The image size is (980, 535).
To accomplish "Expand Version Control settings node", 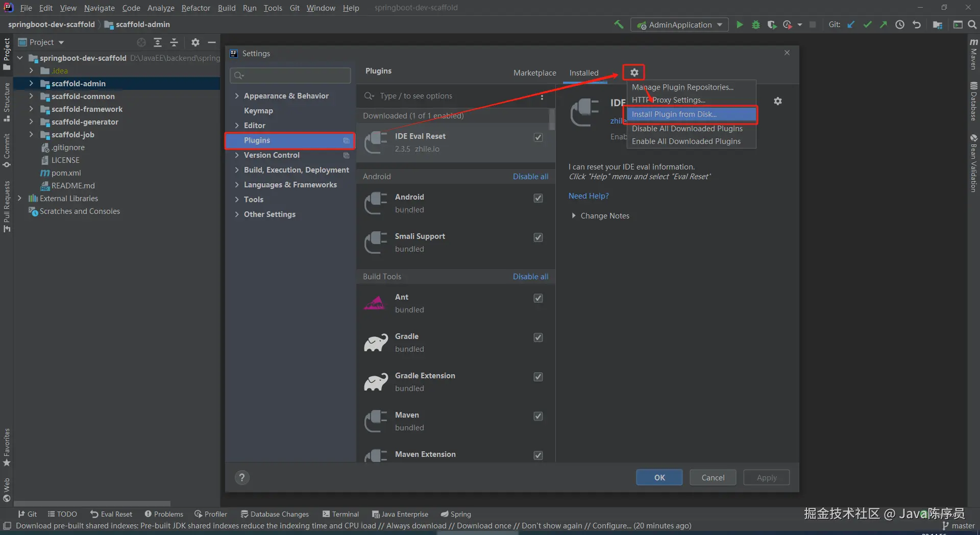I will pos(237,155).
